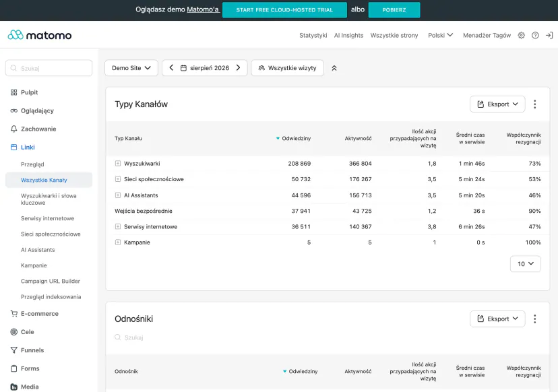Open Eksport dropdown in Typy Kanałów
Image resolution: width=558 pixels, height=392 pixels.
pos(497,104)
